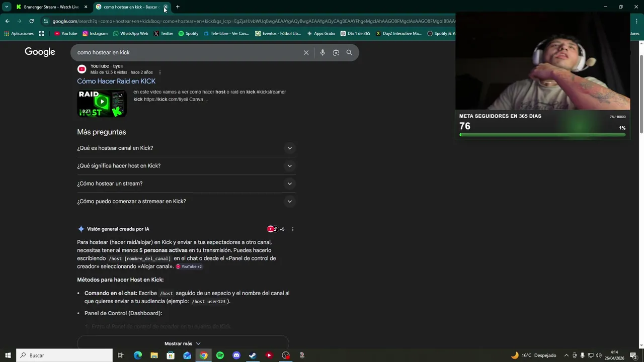Go back with the browser back arrow
Screen dimensions: 644x362
point(7,21)
